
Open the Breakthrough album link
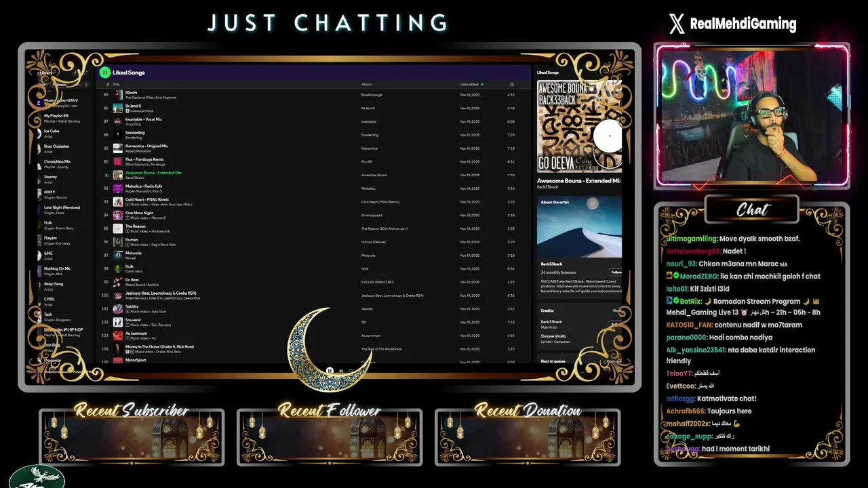point(372,95)
